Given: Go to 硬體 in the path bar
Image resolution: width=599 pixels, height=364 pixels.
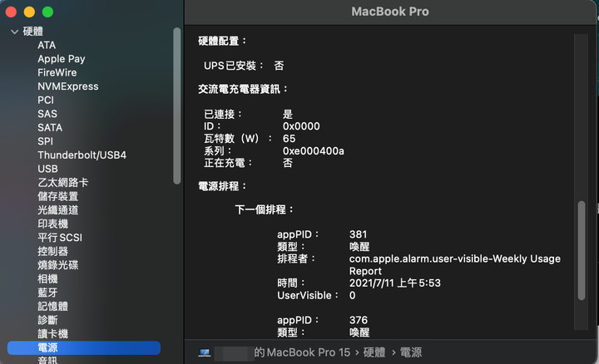Looking at the screenshot, I should point(374,352).
